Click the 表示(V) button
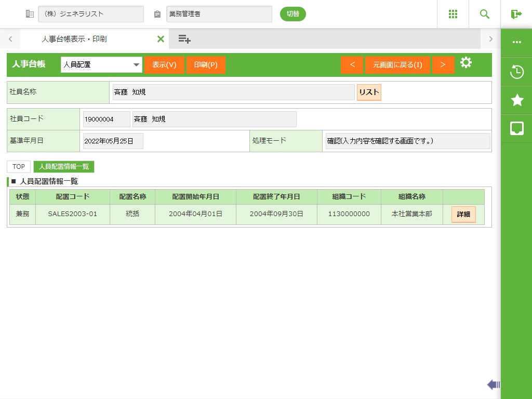Image resolution: width=532 pixels, height=399 pixels. click(164, 65)
